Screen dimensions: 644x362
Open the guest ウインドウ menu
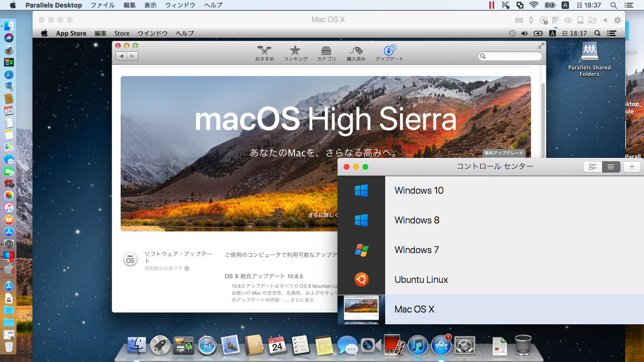[153, 33]
